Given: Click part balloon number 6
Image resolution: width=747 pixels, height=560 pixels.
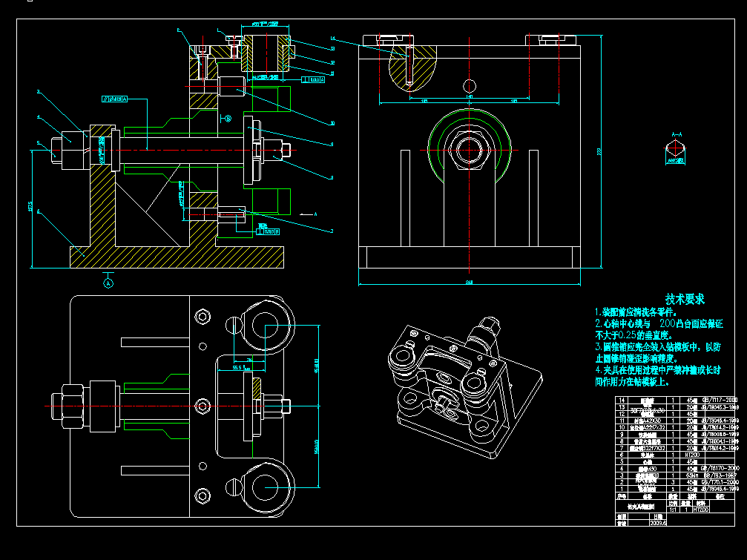Looking at the screenshot, I should (x=39, y=212).
